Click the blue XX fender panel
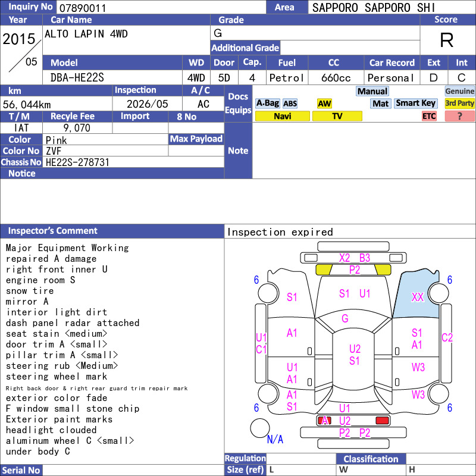 [416, 296]
